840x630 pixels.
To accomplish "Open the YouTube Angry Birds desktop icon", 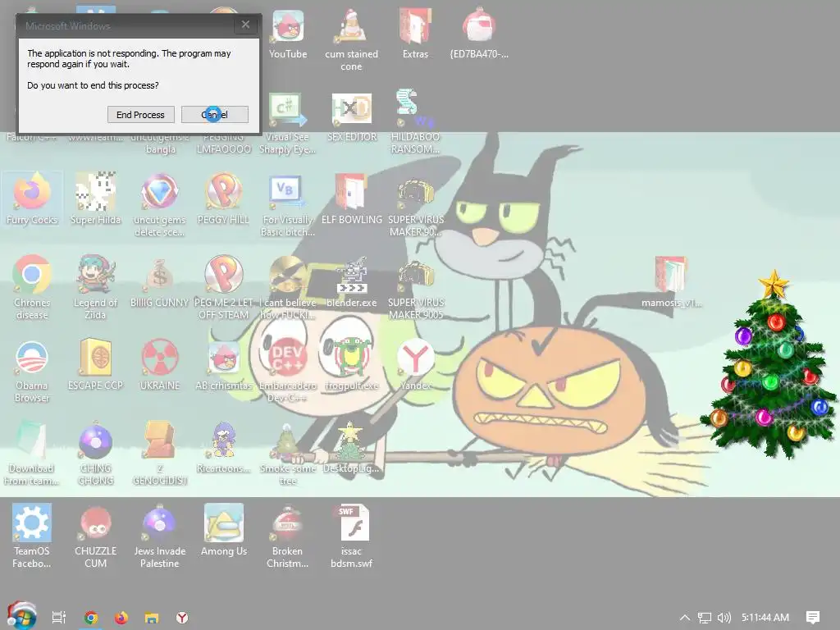I will point(288,34).
